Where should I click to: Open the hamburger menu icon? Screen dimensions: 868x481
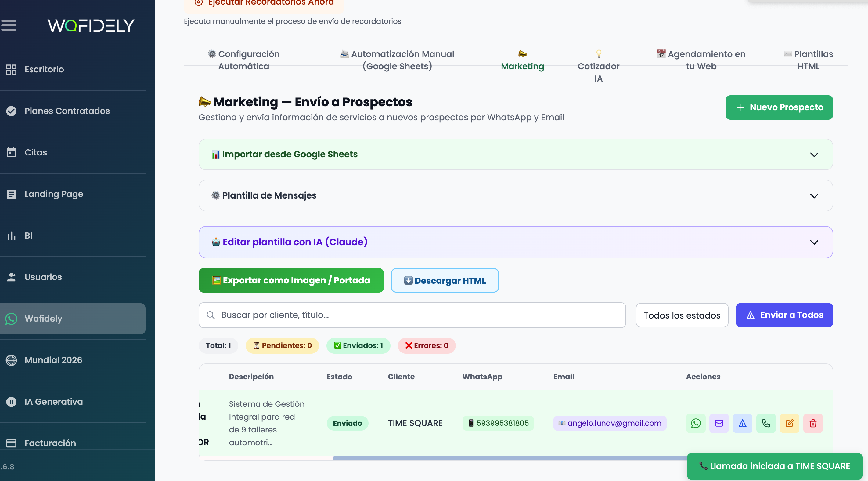(9, 25)
